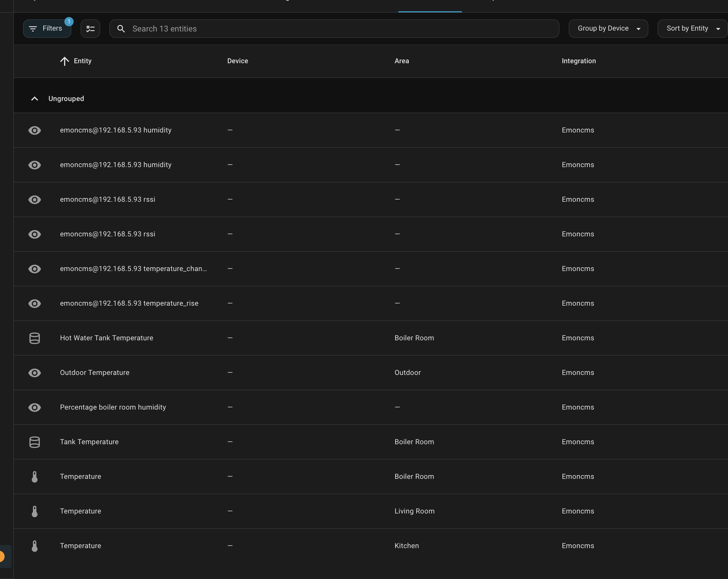Screen dimensions: 728x579
Task: Click the Device column header
Action: 237,61
